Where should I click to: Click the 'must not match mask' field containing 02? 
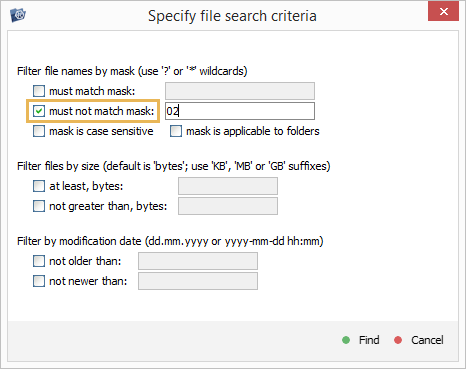coord(240,111)
